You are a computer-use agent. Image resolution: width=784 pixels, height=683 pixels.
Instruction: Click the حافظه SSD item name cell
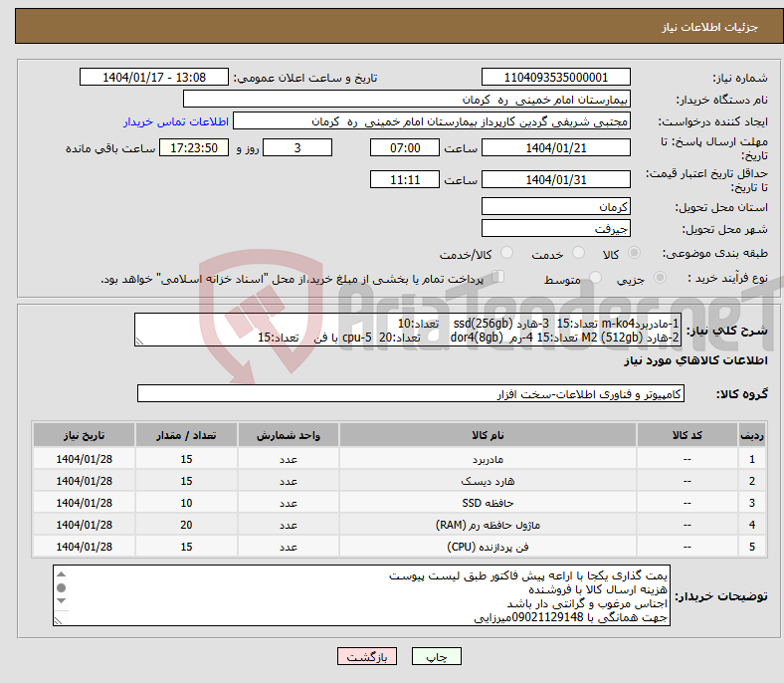(x=488, y=503)
